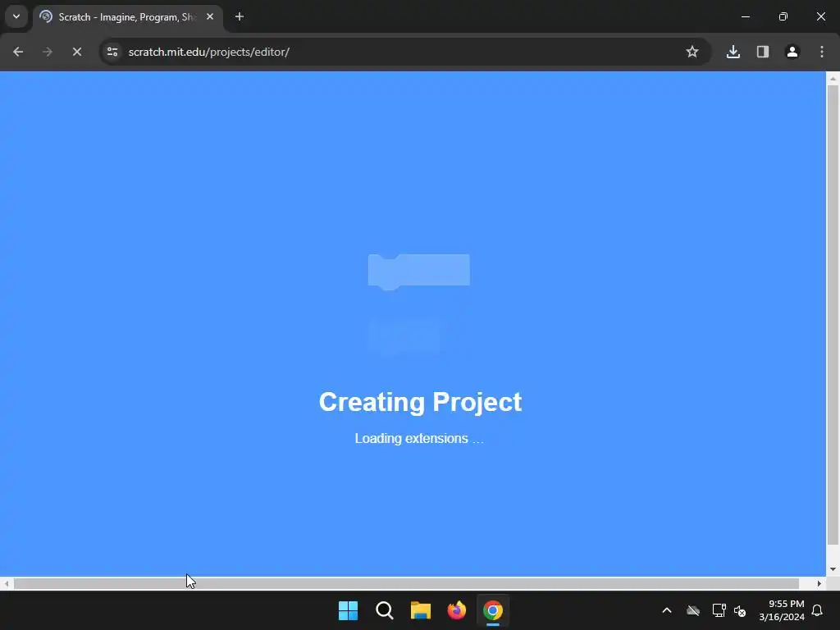Go back to the previous page
840x630 pixels.
(18, 52)
